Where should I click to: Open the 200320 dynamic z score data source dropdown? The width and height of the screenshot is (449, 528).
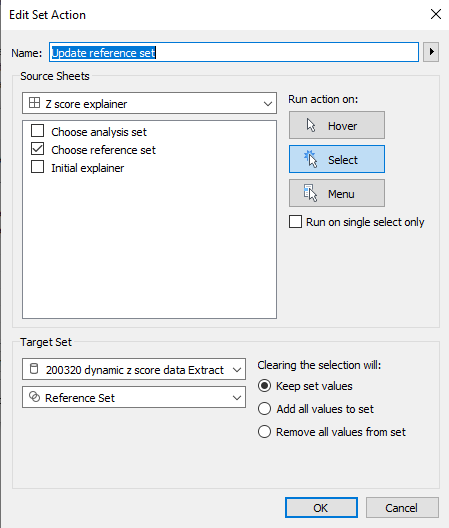pos(134,369)
